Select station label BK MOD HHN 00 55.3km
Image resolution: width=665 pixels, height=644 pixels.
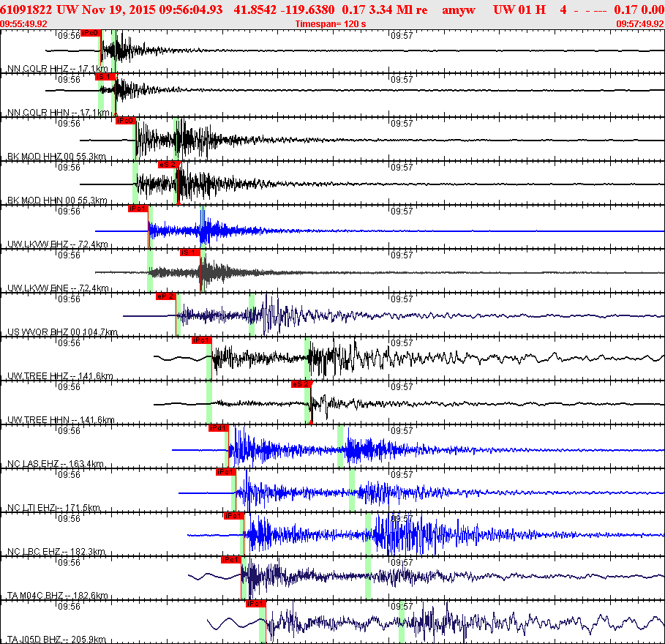57,201
